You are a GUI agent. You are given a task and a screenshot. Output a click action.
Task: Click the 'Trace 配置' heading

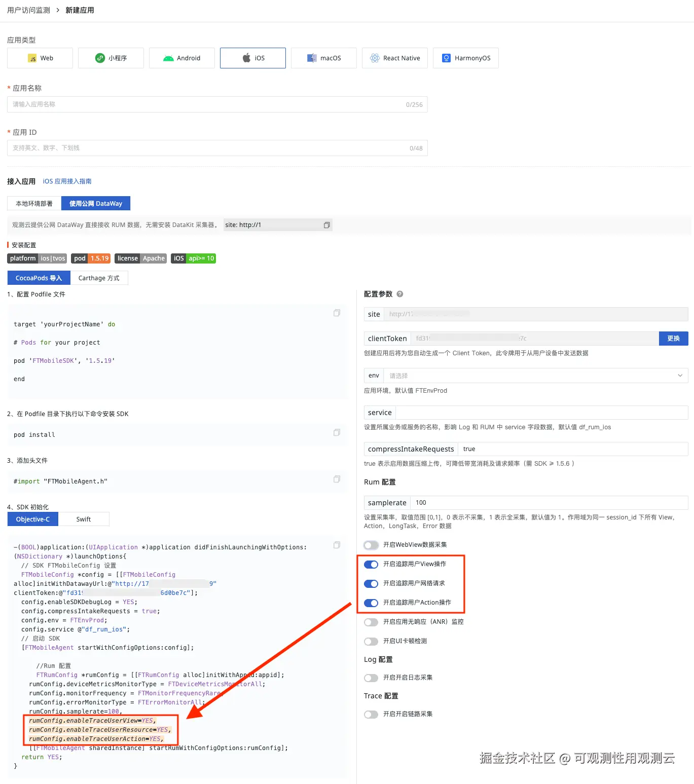click(x=381, y=696)
